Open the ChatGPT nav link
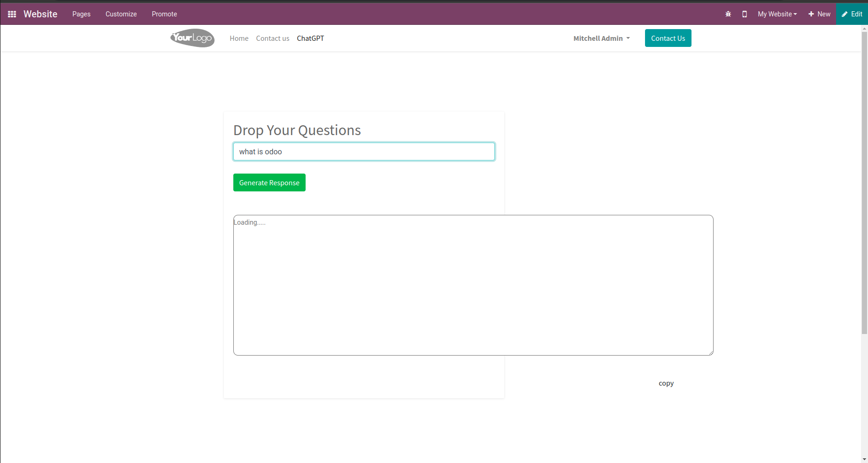The width and height of the screenshot is (868, 463). pos(310,38)
